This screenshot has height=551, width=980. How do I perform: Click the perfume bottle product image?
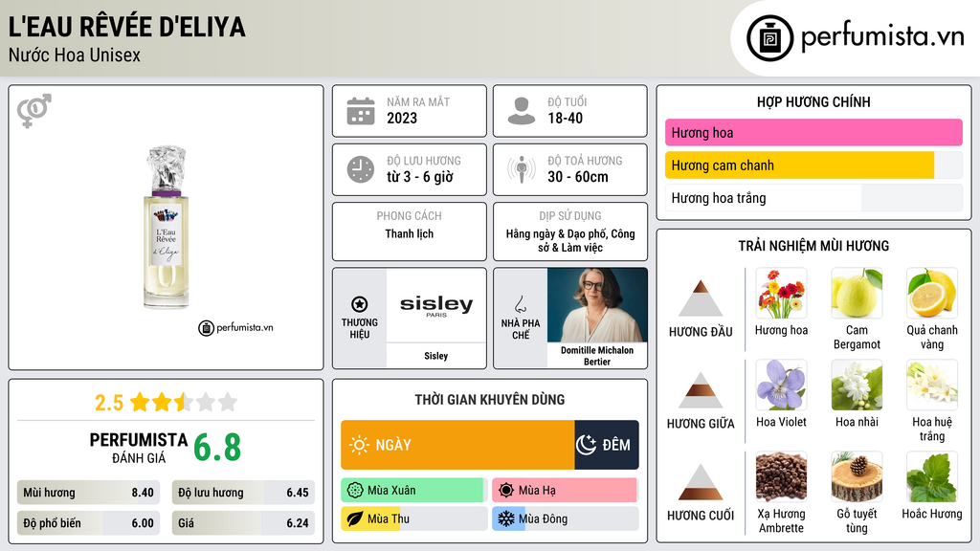(x=166, y=228)
